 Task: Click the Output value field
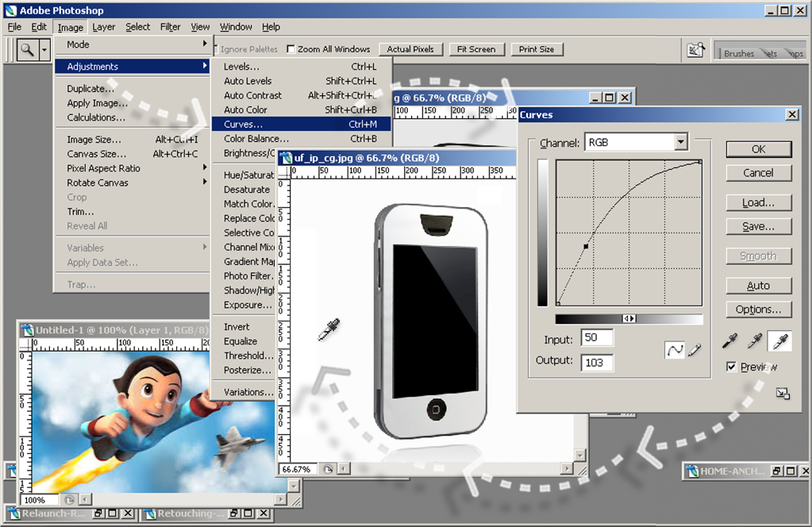click(x=597, y=363)
